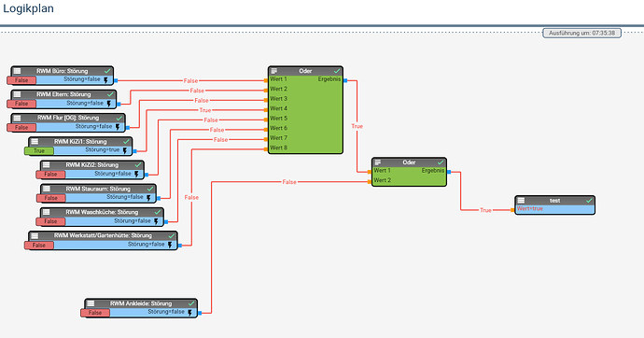
Task: Click the True label on the wire into Wert 4
Action: click(205, 110)
